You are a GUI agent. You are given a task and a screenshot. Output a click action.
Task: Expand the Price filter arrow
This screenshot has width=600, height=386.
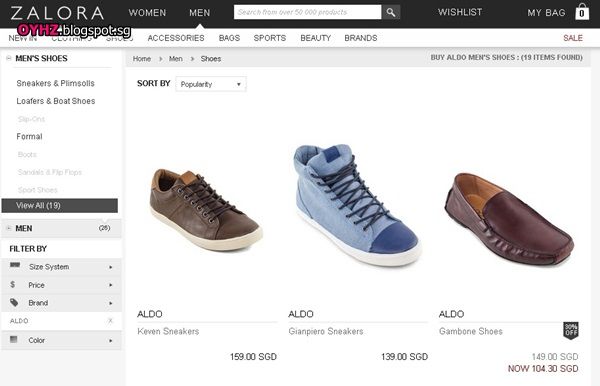(111, 285)
